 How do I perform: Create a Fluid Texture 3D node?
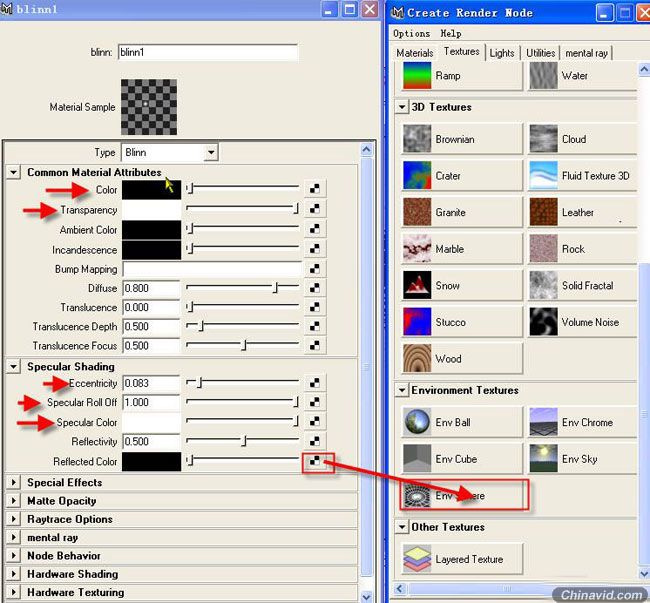pos(582,176)
